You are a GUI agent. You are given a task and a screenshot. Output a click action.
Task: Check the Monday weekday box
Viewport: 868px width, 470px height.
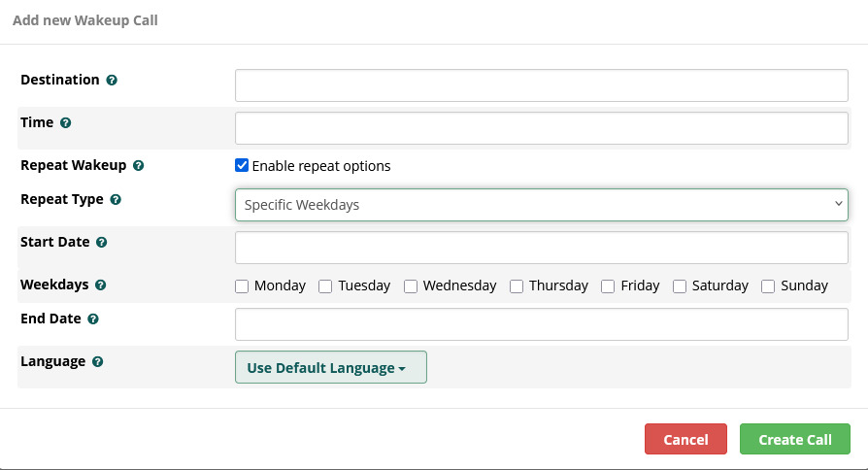tap(242, 286)
